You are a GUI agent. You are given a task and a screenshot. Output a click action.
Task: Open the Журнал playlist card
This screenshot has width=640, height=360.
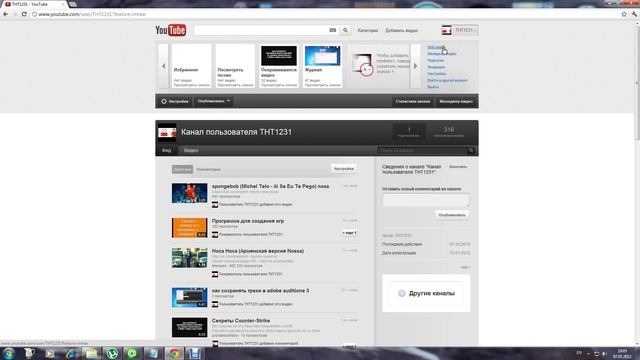(322, 66)
